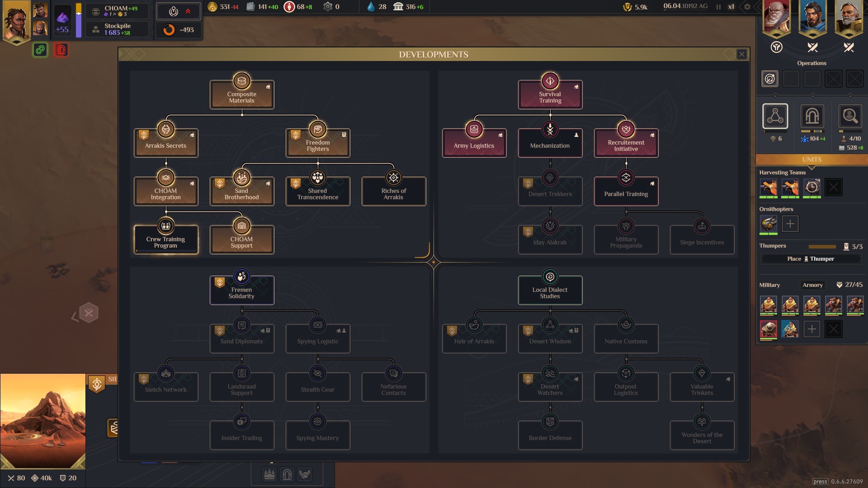The image size is (868, 488).
Task: Click the Thumpers progress bar
Action: (x=822, y=247)
